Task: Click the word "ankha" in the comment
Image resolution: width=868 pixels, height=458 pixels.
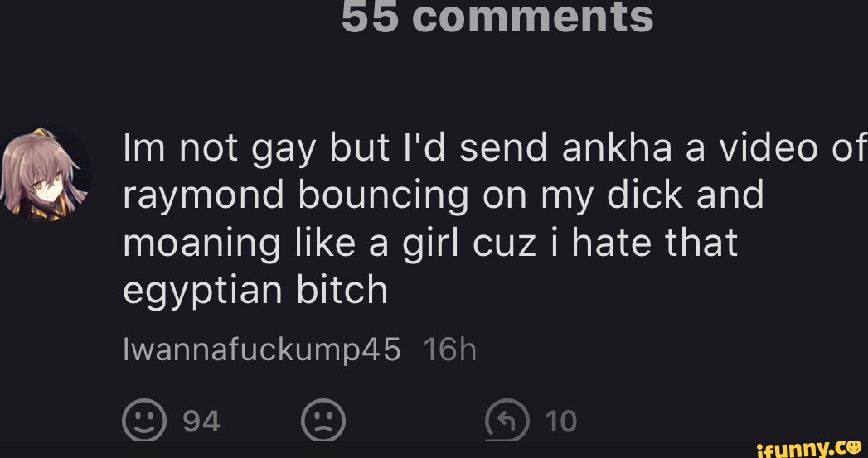Action: (x=618, y=147)
